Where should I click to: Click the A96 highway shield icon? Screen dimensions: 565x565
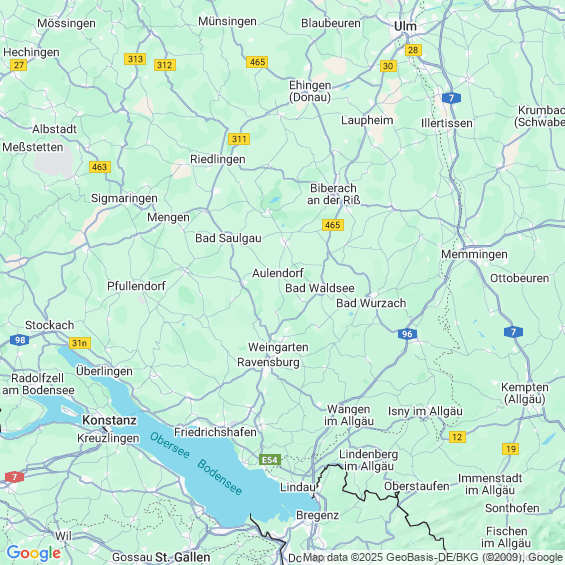407,334
